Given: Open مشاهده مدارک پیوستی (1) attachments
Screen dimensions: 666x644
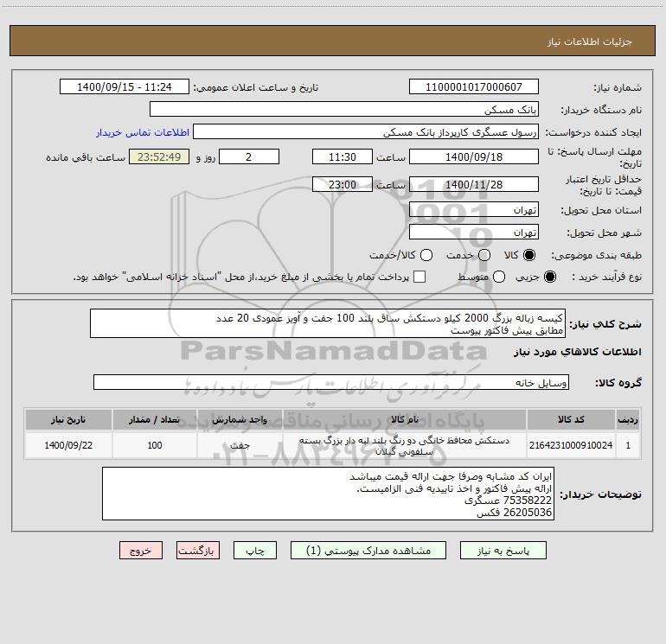Looking at the screenshot, I should [x=368, y=550].
